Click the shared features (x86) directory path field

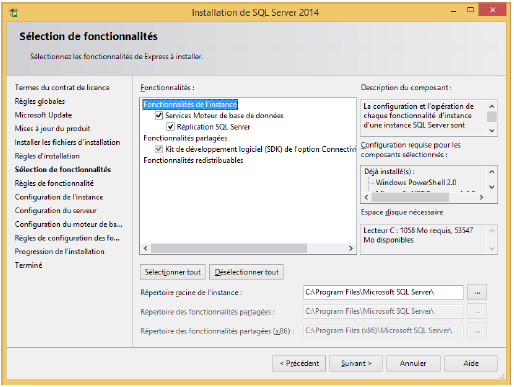pos(383,331)
